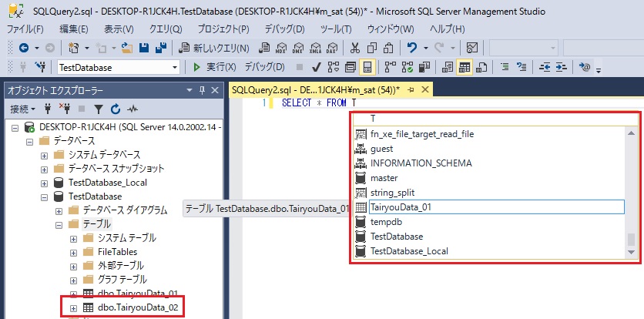Screen dimensions: 644x319
Task: Open the ツール(T) menu
Action: point(336,29)
